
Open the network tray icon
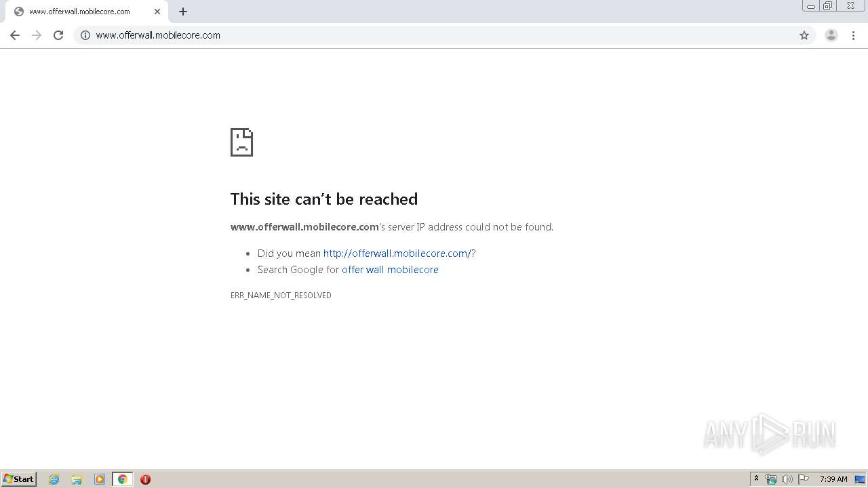[771, 479]
